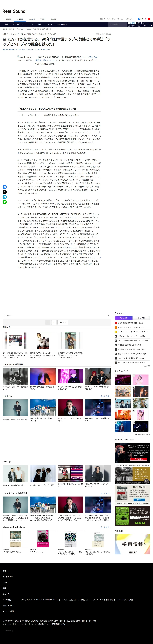Click MUSIC in the breadcrumb trail
The image size is (153, 644).
(12, 29)
